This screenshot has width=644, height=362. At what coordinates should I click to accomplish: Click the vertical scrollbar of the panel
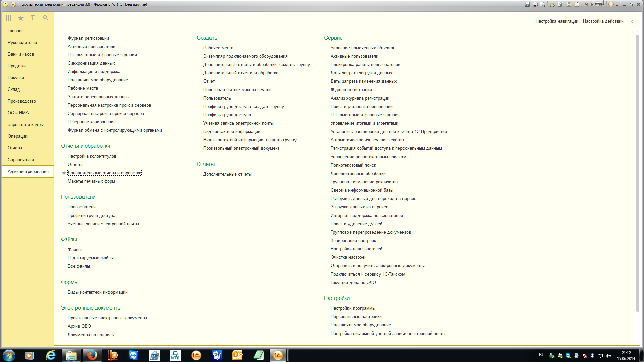click(638, 168)
